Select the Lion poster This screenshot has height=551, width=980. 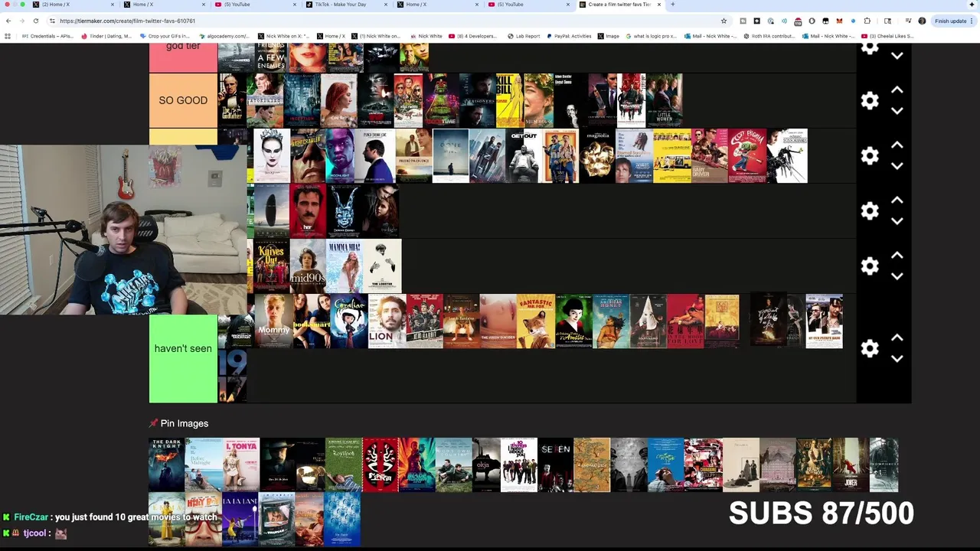[x=387, y=321]
